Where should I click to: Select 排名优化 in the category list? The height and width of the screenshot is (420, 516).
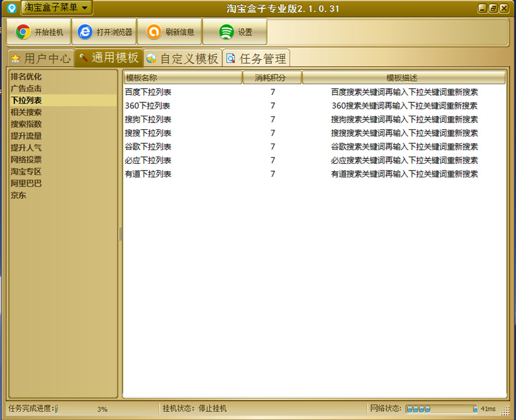tap(63, 77)
